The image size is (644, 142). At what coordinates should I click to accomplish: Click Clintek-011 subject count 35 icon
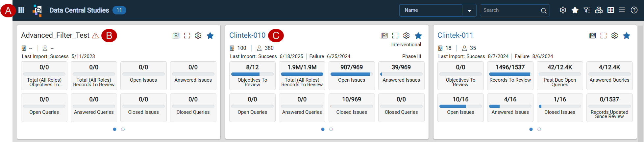[x=464, y=48]
